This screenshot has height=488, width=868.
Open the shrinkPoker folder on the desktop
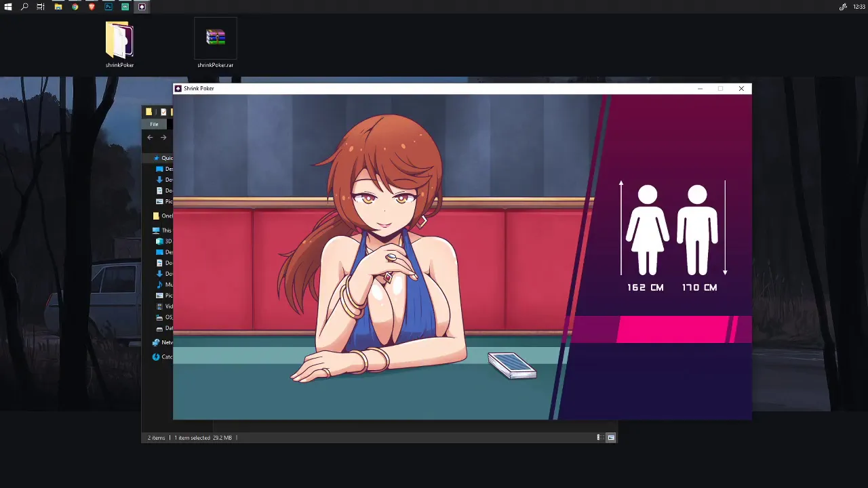[x=119, y=45]
